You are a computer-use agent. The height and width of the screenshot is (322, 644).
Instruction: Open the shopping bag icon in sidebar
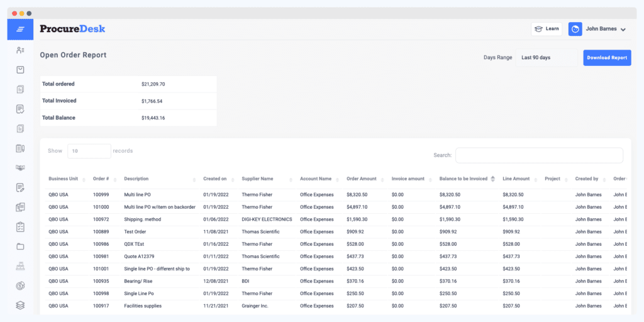20,70
